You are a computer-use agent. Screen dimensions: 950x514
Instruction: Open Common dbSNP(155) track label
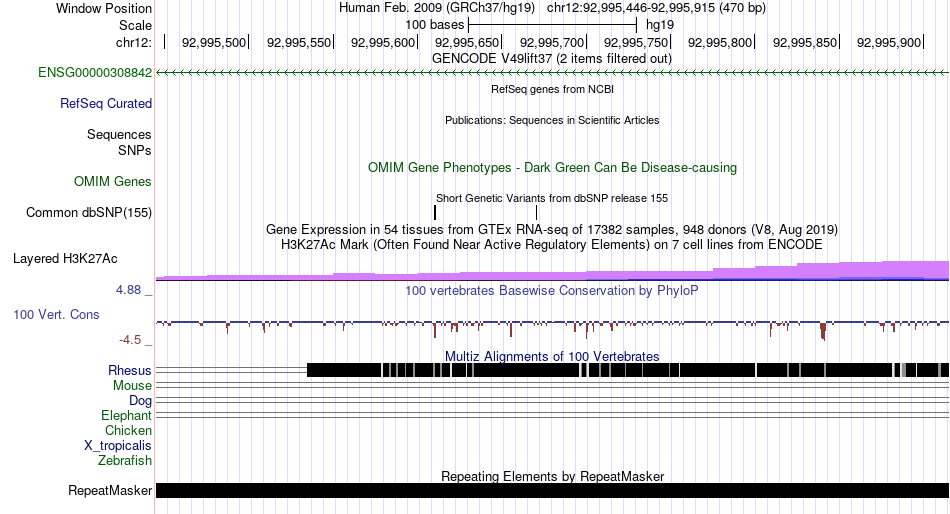89,213
